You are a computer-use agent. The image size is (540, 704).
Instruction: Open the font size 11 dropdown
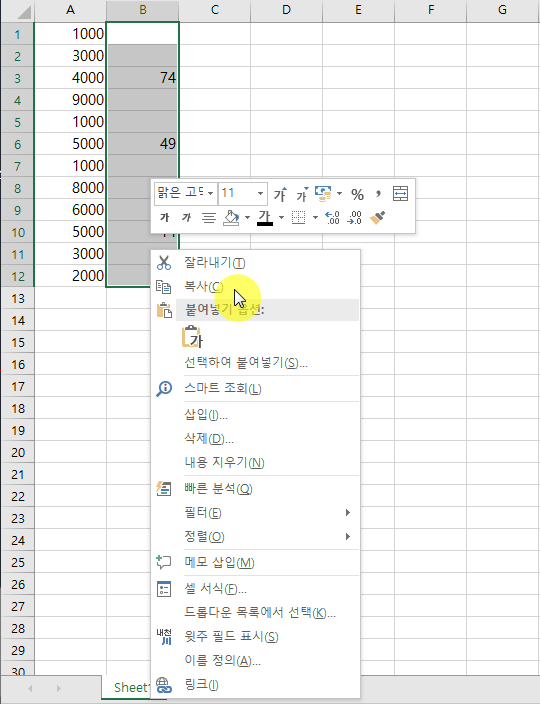pyautogui.click(x=243, y=194)
